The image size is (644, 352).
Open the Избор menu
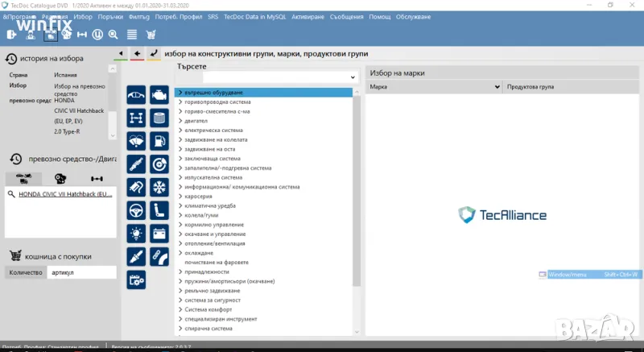click(x=83, y=17)
